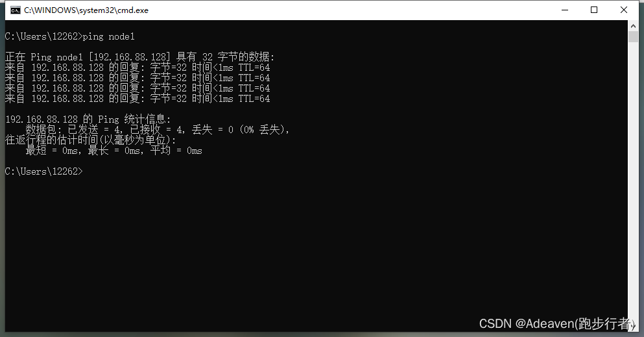Open the cmd.exe system menu icon
The height and width of the screenshot is (337, 644).
(16, 10)
